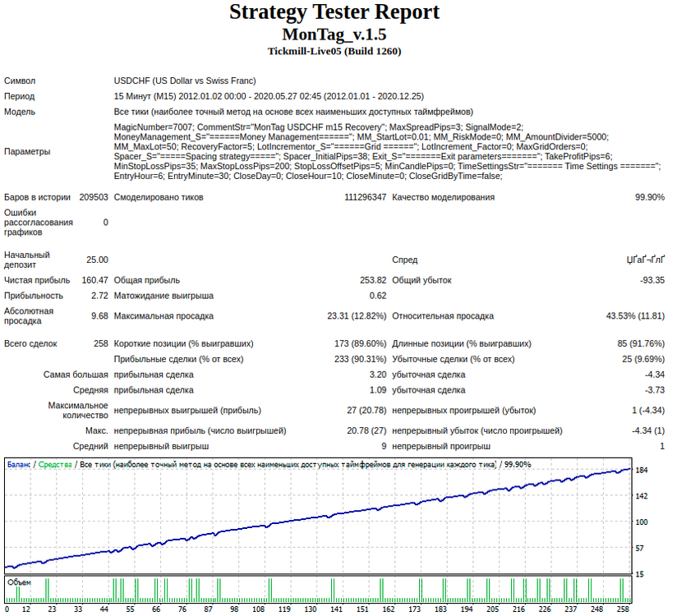677x616 pixels.
Task: Click the average loss trade value -3.73
Action: (655, 390)
